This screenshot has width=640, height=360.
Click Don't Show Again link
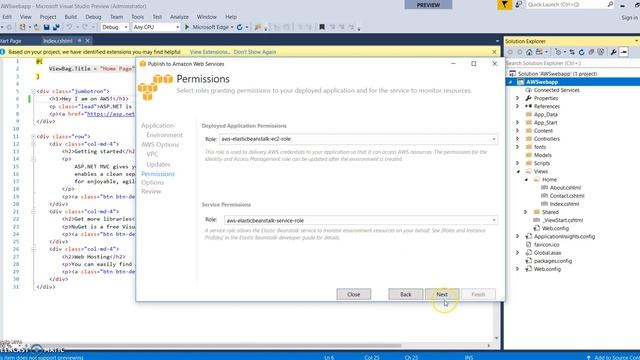[x=255, y=52]
